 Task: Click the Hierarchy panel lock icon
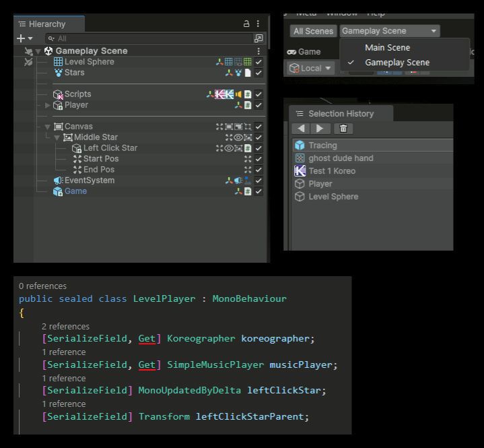[x=246, y=24]
